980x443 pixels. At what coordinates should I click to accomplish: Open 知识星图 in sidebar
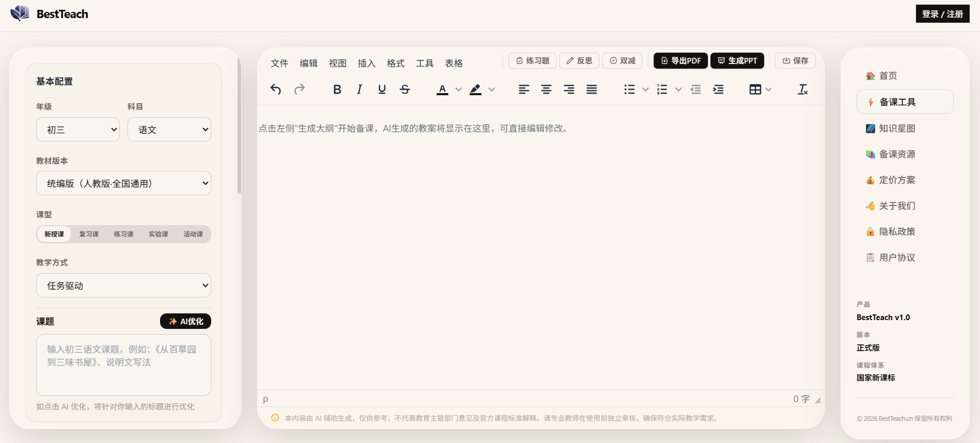coord(905,128)
